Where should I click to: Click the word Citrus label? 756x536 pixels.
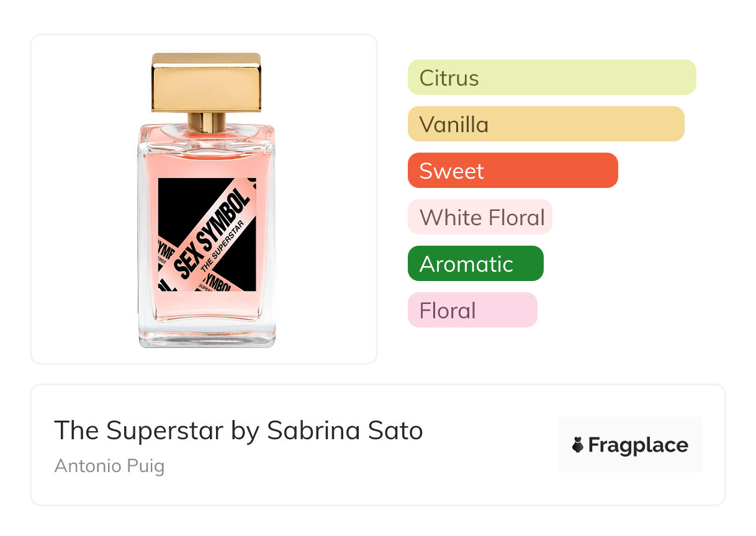[449, 78]
